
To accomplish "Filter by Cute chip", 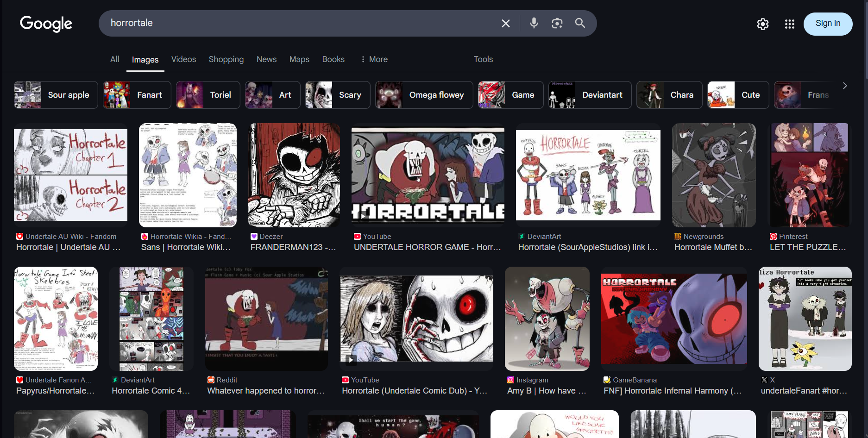I will (738, 95).
